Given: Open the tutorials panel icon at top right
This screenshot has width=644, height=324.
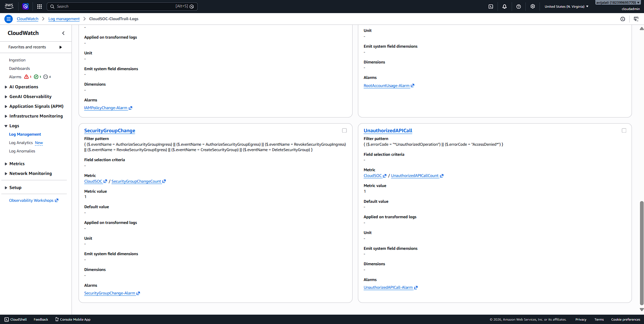Looking at the screenshot, I should [636, 19].
